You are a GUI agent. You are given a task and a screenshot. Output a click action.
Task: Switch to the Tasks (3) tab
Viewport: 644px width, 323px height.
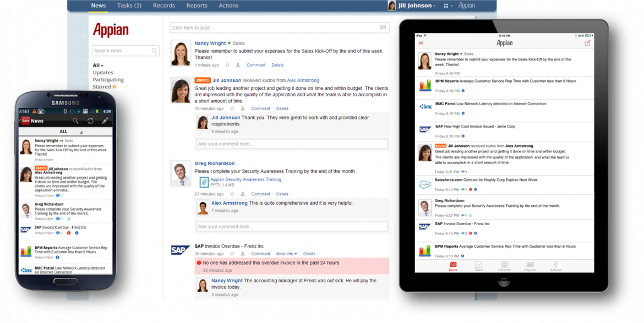129,6
